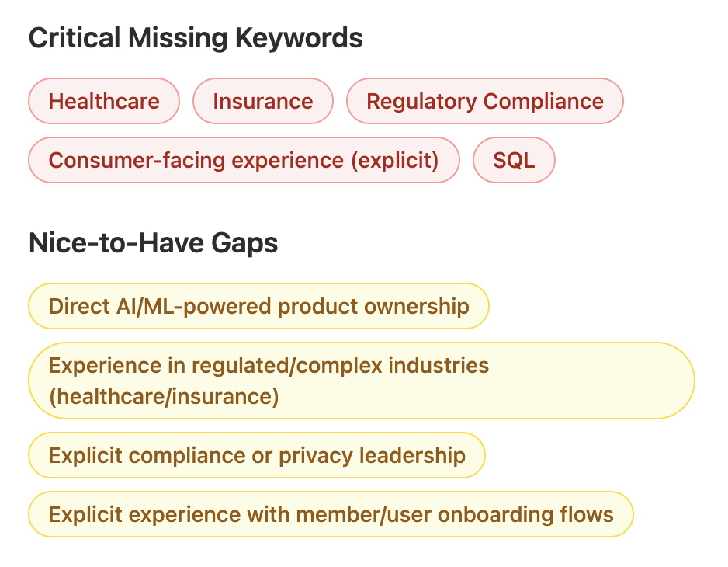
Task: Select the red Insurance pill label
Action: [263, 101]
